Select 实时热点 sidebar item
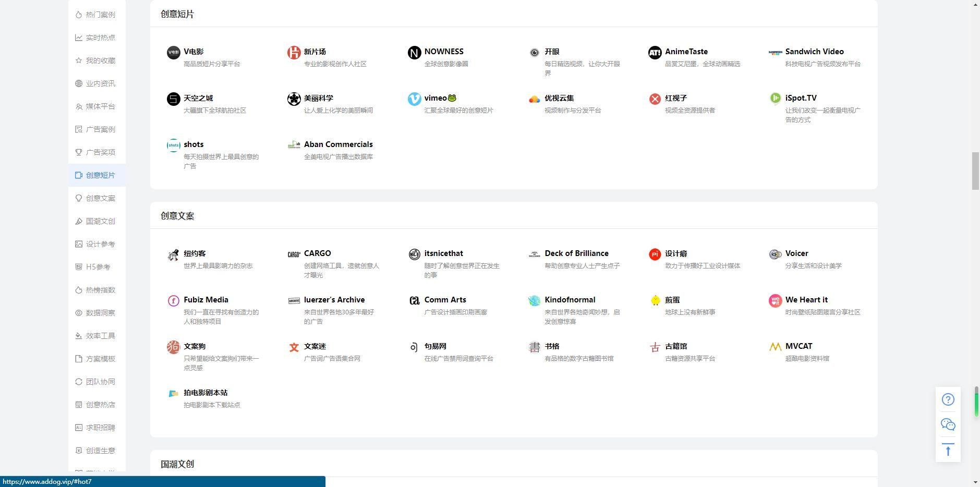This screenshot has width=980, height=487. coord(96,38)
